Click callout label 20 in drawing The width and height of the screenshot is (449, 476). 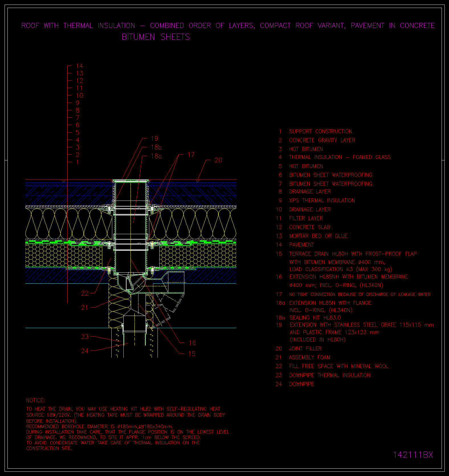pyautogui.click(x=218, y=160)
